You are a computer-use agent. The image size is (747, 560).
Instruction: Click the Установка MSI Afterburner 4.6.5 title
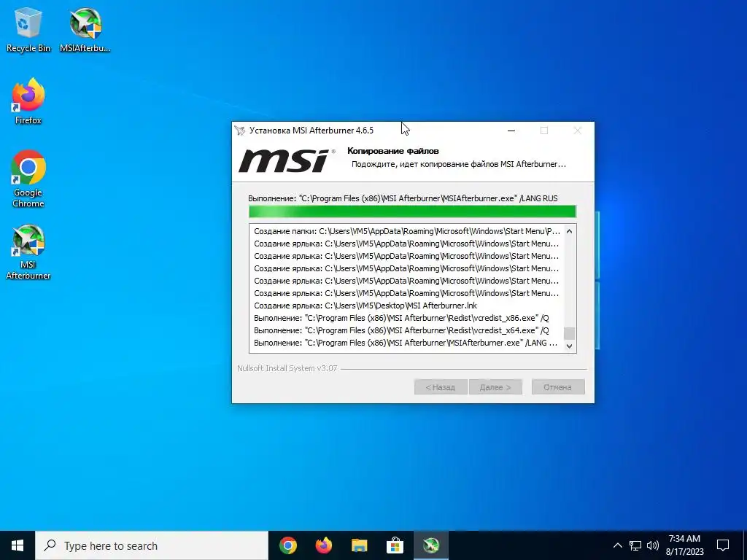point(311,131)
